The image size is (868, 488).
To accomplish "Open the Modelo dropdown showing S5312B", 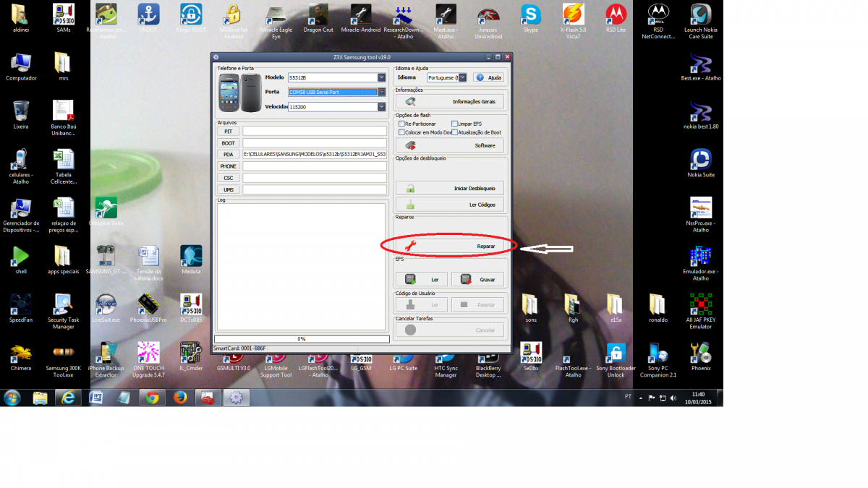I will tap(381, 77).
